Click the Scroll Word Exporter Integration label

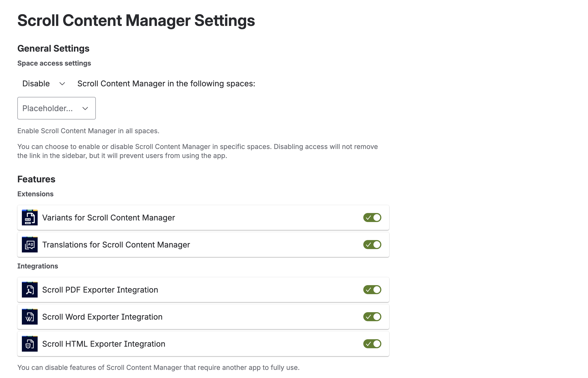pos(102,317)
